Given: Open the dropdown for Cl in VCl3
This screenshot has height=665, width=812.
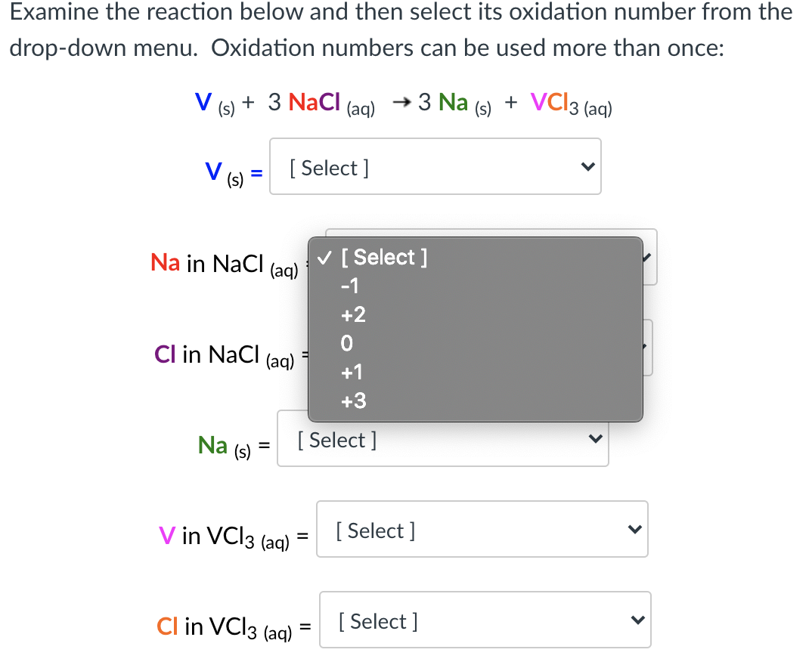Looking at the screenshot, I should (485, 620).
